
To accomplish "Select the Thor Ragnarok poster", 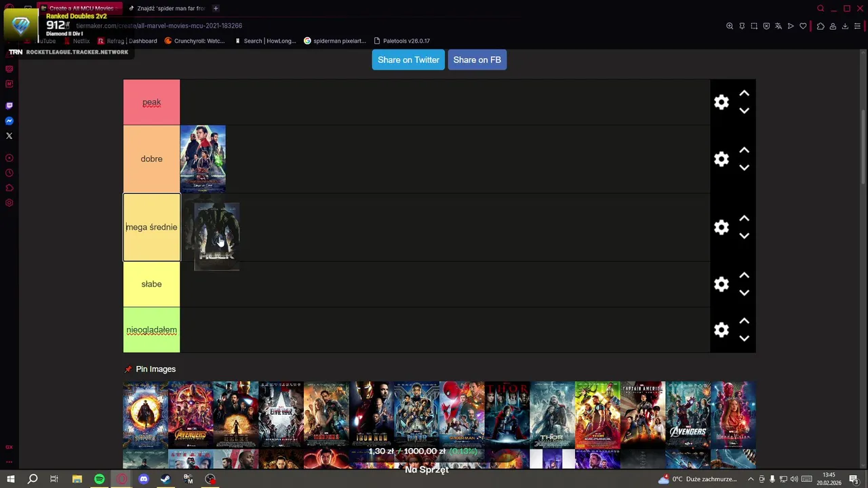I will [597, 415].
